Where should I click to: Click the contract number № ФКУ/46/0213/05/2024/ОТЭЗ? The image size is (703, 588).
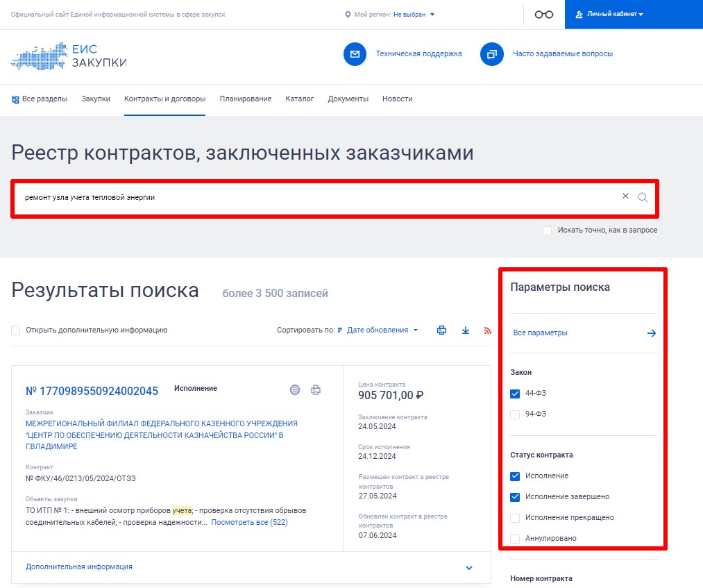click(x=81, y=478)
